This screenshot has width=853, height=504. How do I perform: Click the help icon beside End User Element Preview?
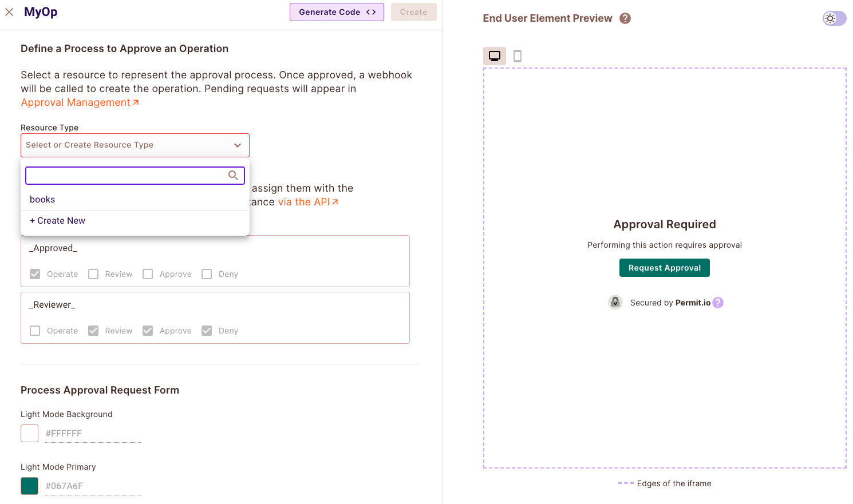(x=625, y=18)
